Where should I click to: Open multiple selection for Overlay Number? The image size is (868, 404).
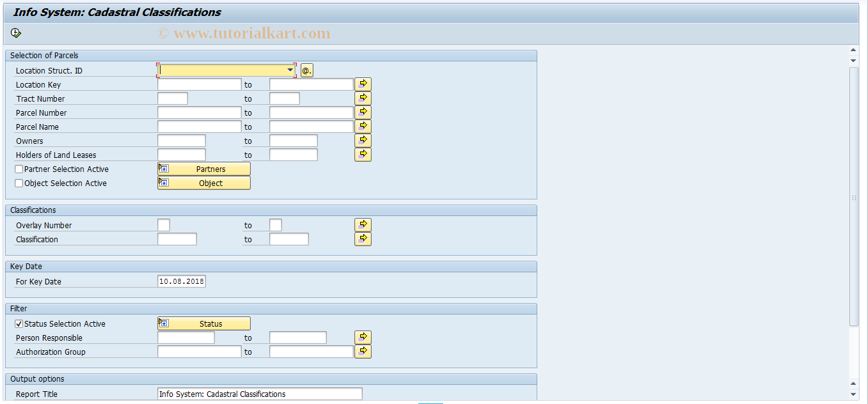coord(363,225)
